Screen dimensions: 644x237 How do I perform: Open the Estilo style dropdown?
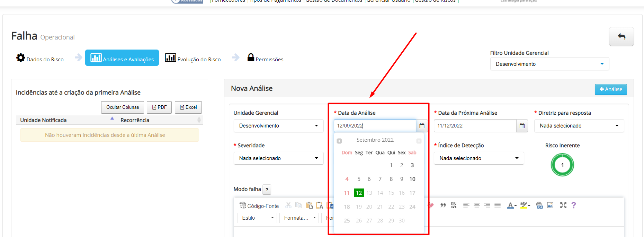tap(257, 218)
